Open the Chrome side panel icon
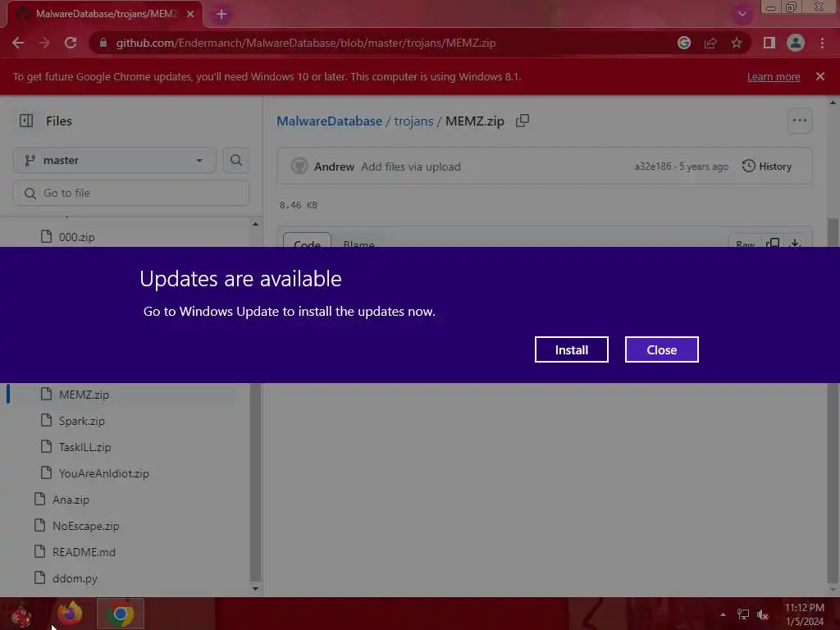Screen dimensions: 840x630 click(769, 43)
